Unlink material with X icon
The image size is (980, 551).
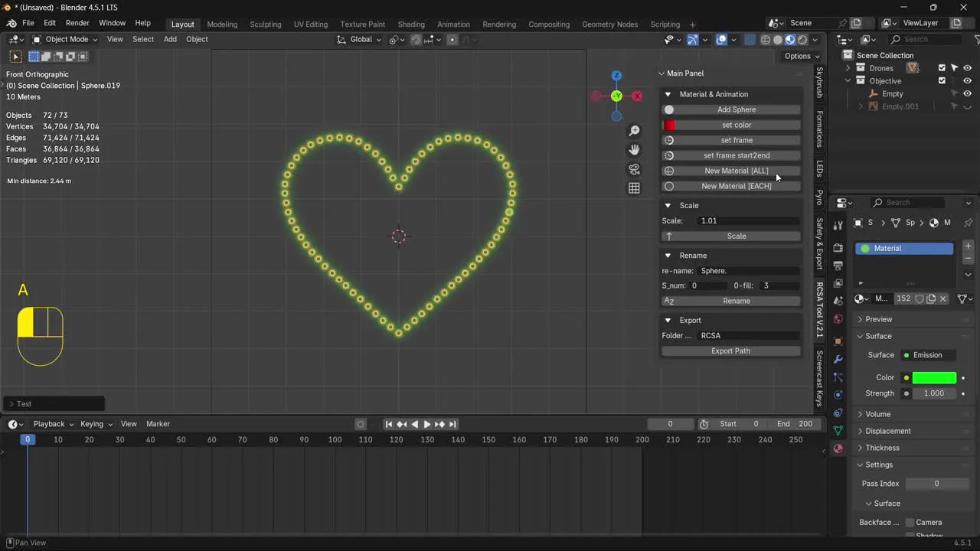click(943, 298)
